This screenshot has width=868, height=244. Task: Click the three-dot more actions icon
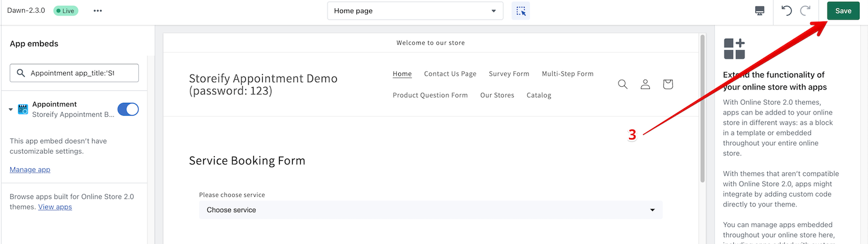pyautogui.click(x=97, y=11)
